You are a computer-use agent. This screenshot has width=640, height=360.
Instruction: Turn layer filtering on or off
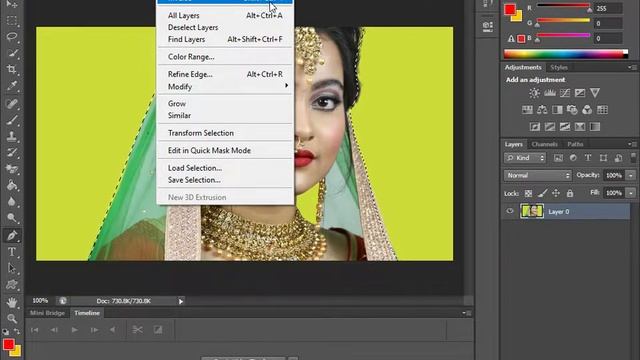[633, 158]
